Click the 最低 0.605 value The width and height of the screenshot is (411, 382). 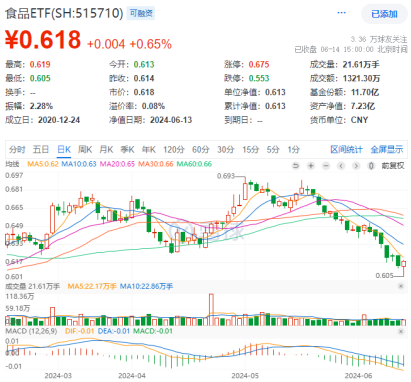pos(40,78)
